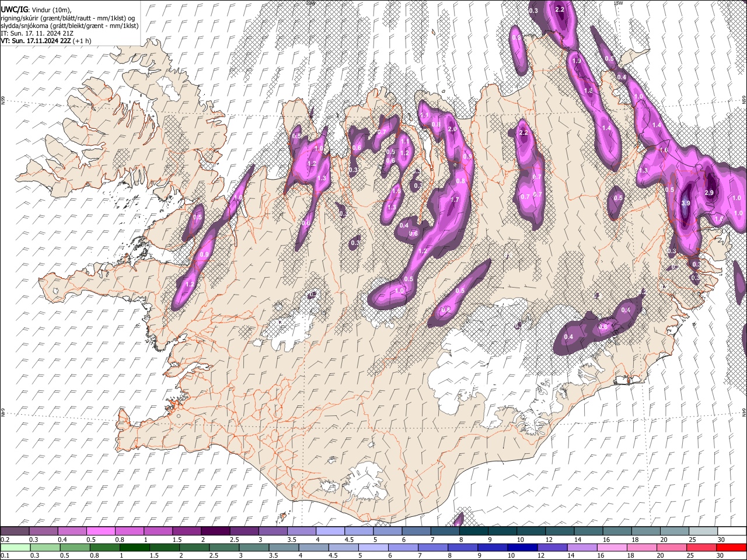
Task: Click bottom-row violet swatch between 14 and 16
Action: [x=582, y=547]
